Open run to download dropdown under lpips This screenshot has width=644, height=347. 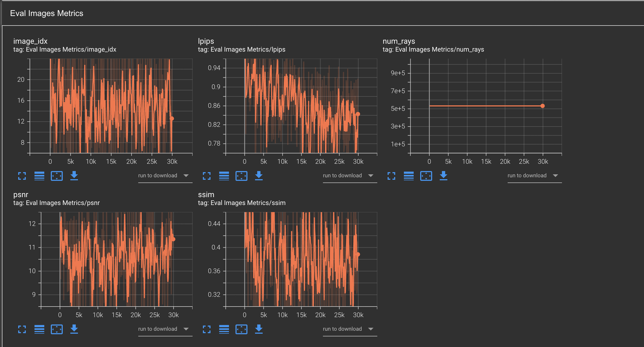pyautogui.click(x=350, y=176)
